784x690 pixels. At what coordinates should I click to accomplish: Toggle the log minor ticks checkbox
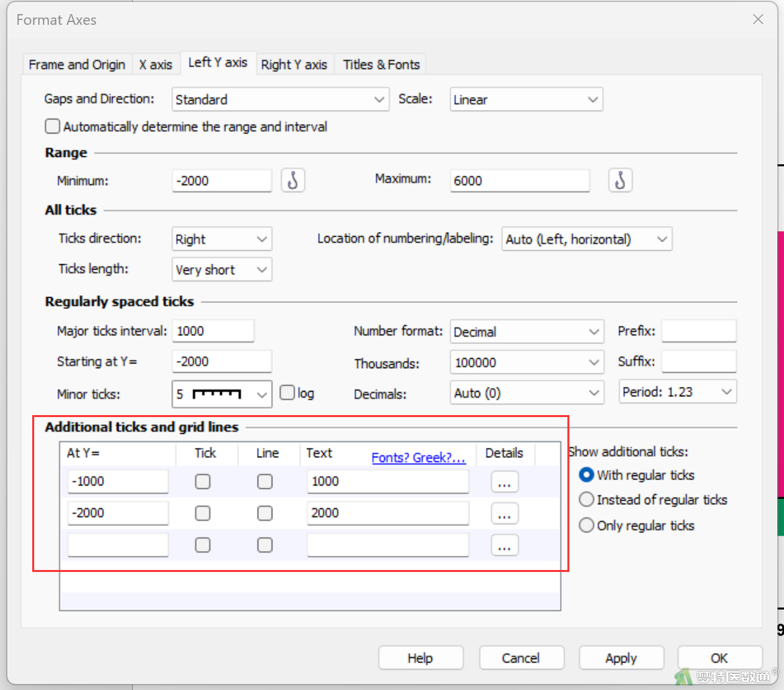287,392
